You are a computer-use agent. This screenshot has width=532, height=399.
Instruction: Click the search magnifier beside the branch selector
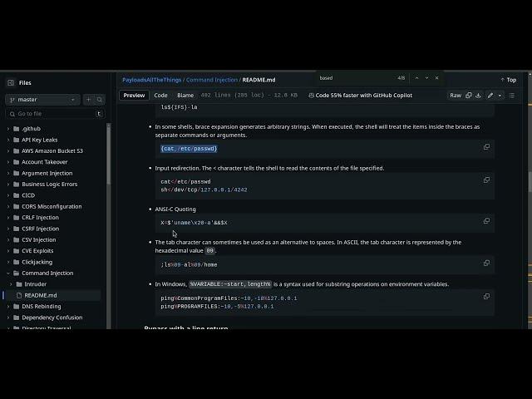pos(100,100)
